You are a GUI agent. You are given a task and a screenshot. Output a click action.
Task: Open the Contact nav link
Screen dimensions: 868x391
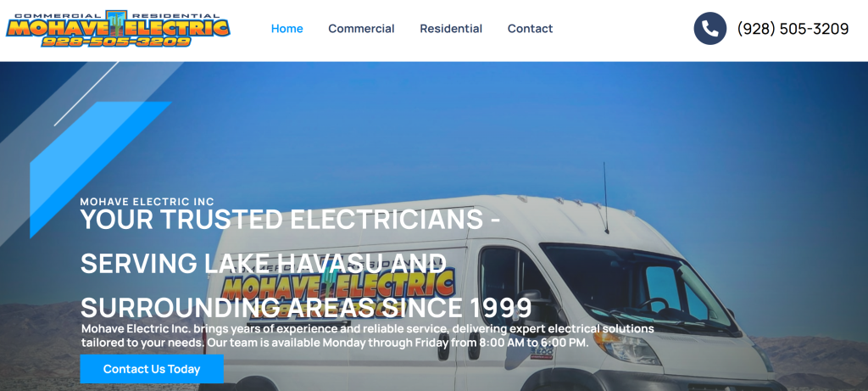(x=530, y=28)
